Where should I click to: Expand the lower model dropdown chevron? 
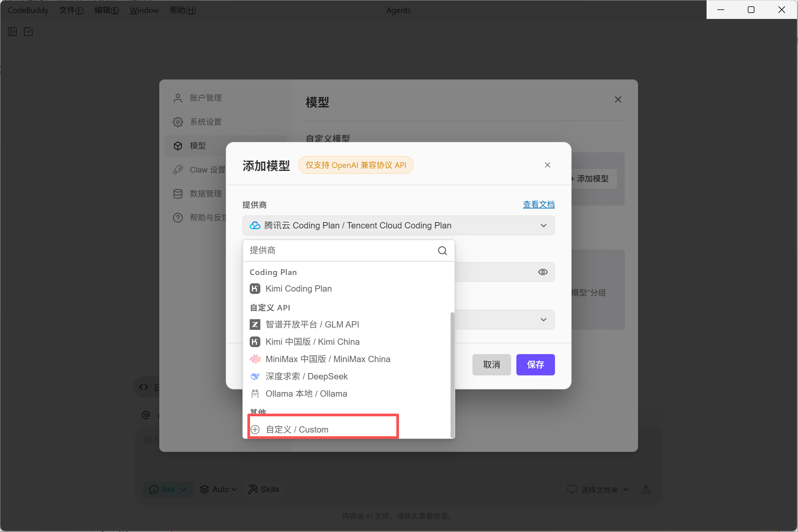tap(544, 320)
